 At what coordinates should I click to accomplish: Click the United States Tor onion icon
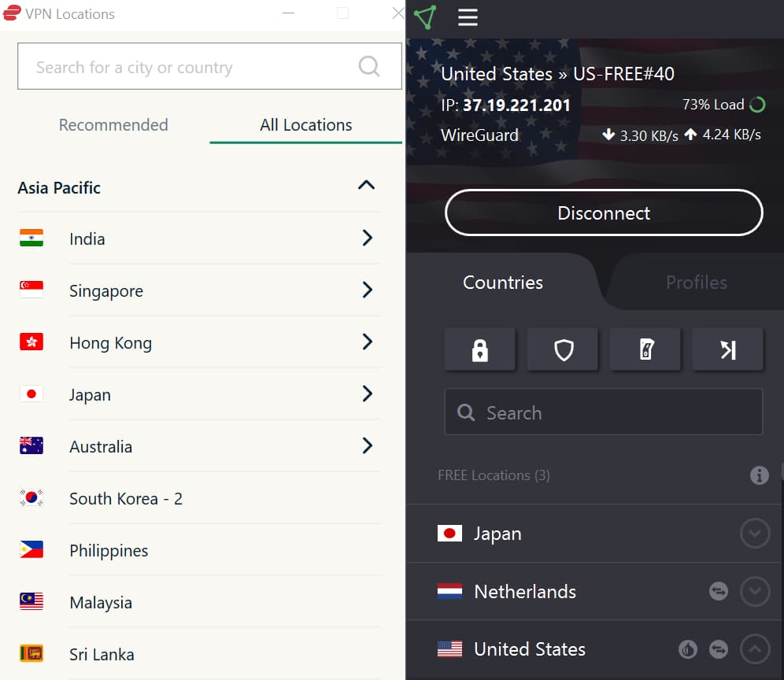point(688,649)
